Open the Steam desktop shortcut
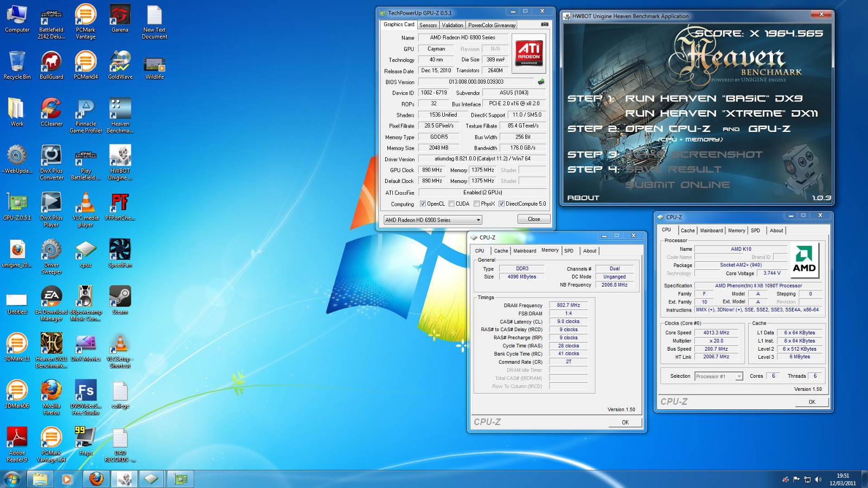Screen dimensions: 868x488 pyautogui.click(x=120, y=300)
